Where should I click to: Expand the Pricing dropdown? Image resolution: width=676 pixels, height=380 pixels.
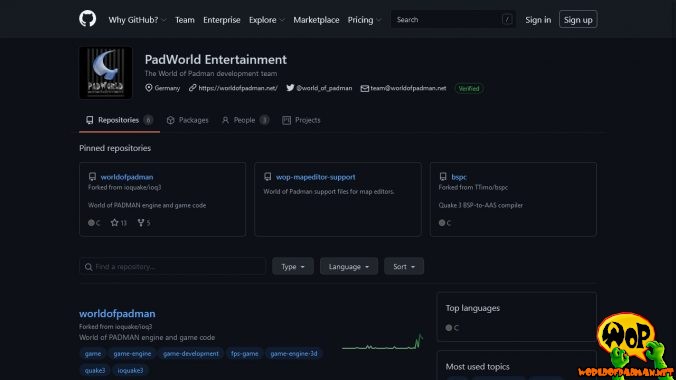click(364, 20)
